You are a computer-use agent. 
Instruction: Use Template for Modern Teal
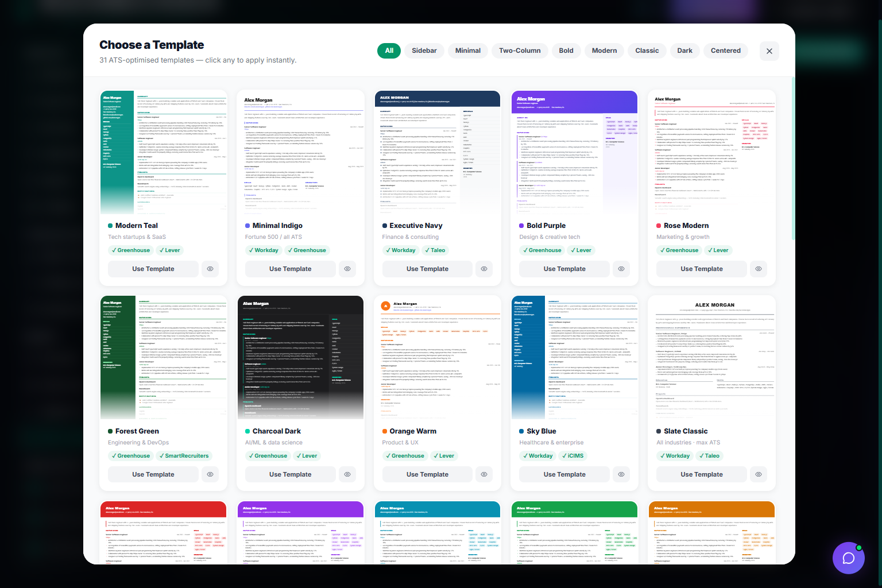(x=153, y=269)
